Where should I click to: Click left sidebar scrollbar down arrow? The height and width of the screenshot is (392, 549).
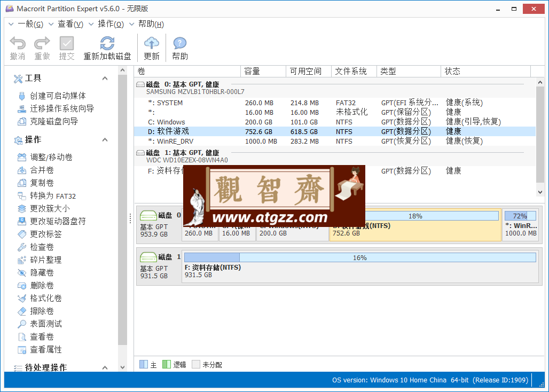(x=122, y=367)
